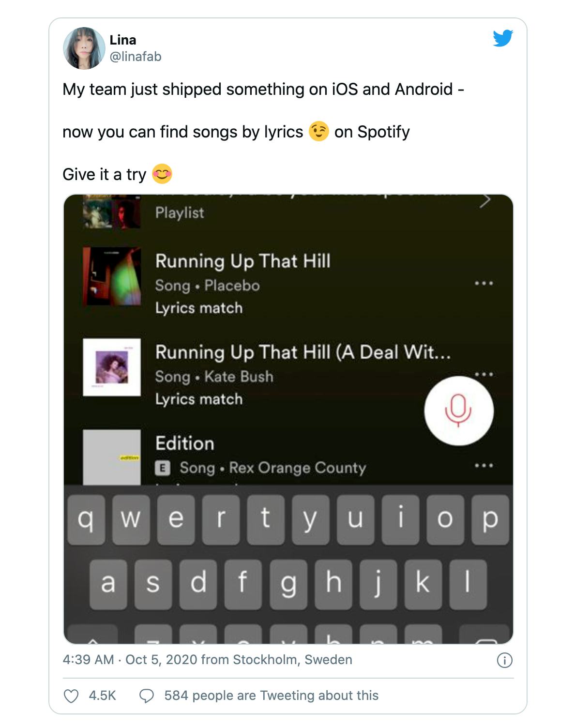Click the @linafab handle
This screenshot has width=574, height=728.
coord(136,57)
